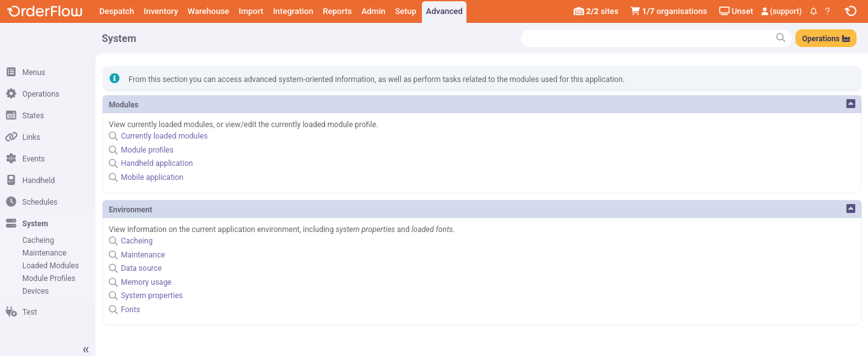The height and width of the screenshot is (356, 868).
Task: Select Module Profiles in sidebar
Action: [x=48, y=278]
